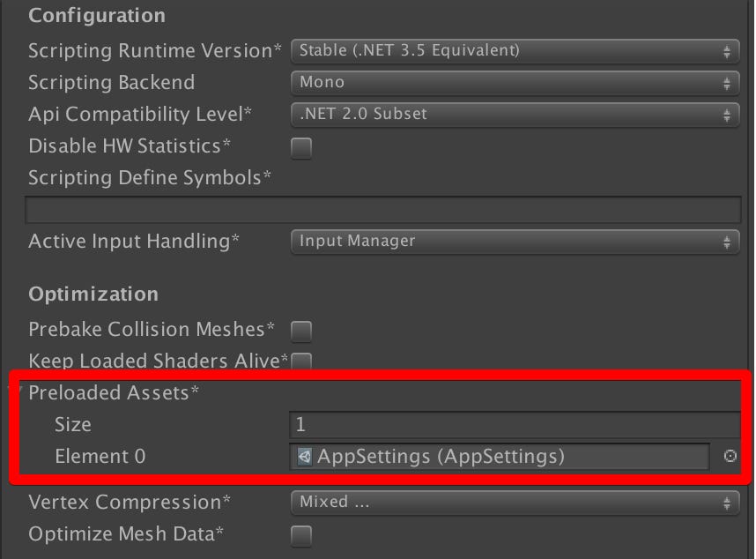Enable the Disable HW Statistics checkbox
The image size is (756, 559).
[x=301, y=148]
